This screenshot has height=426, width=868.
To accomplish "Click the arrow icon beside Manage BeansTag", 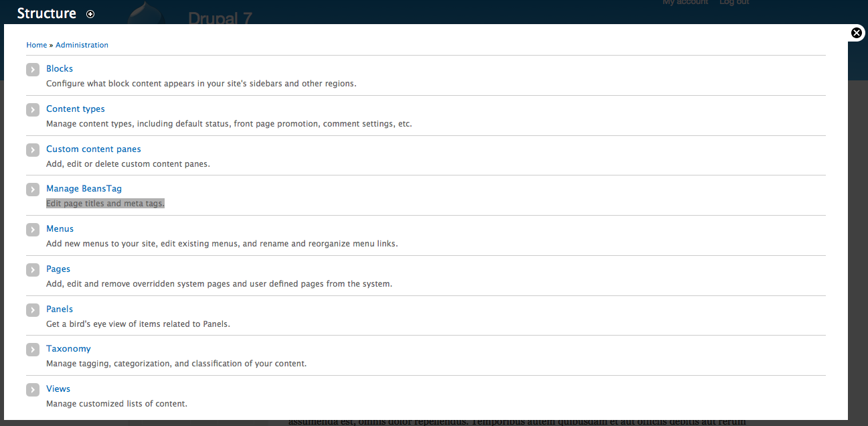I will pyautogui.click(x=33, y=190).
